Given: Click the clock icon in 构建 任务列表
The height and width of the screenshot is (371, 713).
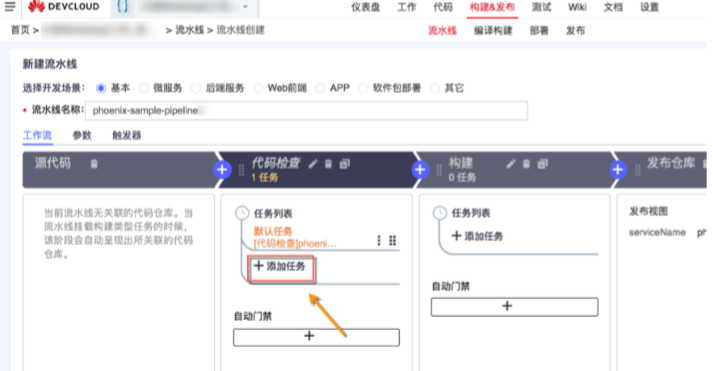Looking at the screenshot, I should (x=440, y=212).
